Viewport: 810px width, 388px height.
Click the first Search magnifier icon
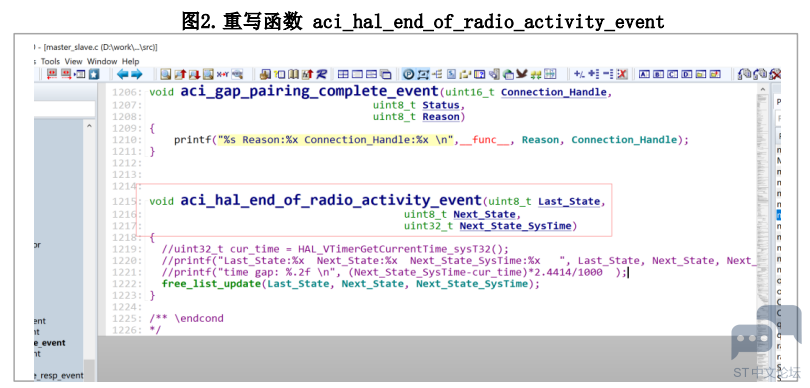coord(165,74)
